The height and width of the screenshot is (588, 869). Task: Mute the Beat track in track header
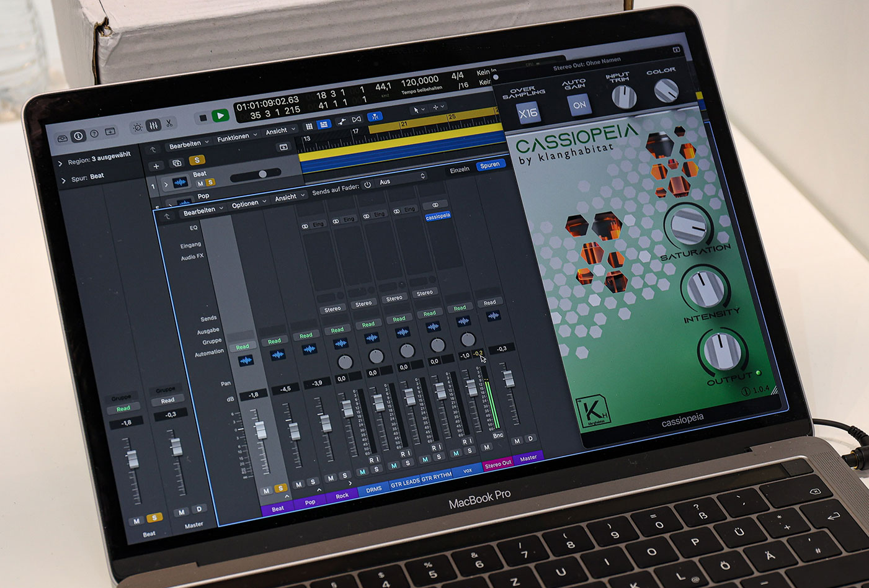[200, 184]
